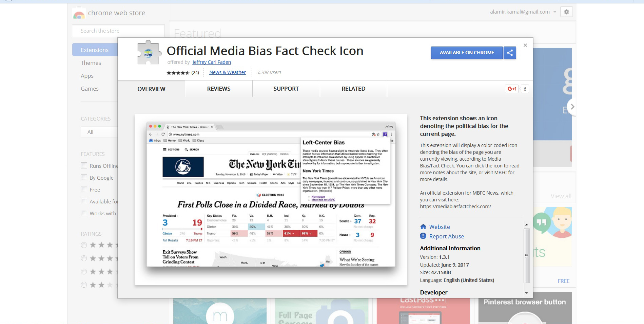Screen dimensions: 644x324
Task: Click the G+1 count bubble showing 6
Action: pos(525,89)
